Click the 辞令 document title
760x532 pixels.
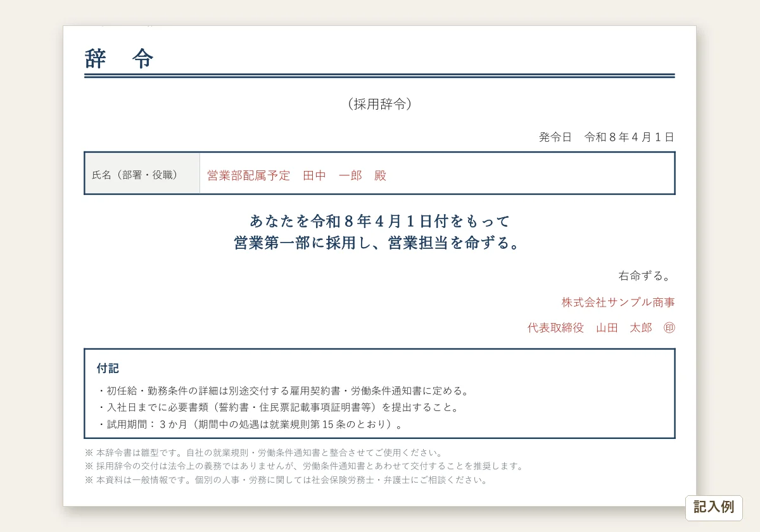coord(119,59)
